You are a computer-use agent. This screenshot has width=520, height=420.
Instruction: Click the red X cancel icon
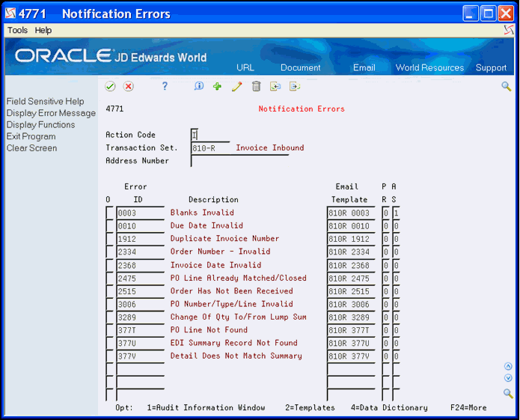129,87
